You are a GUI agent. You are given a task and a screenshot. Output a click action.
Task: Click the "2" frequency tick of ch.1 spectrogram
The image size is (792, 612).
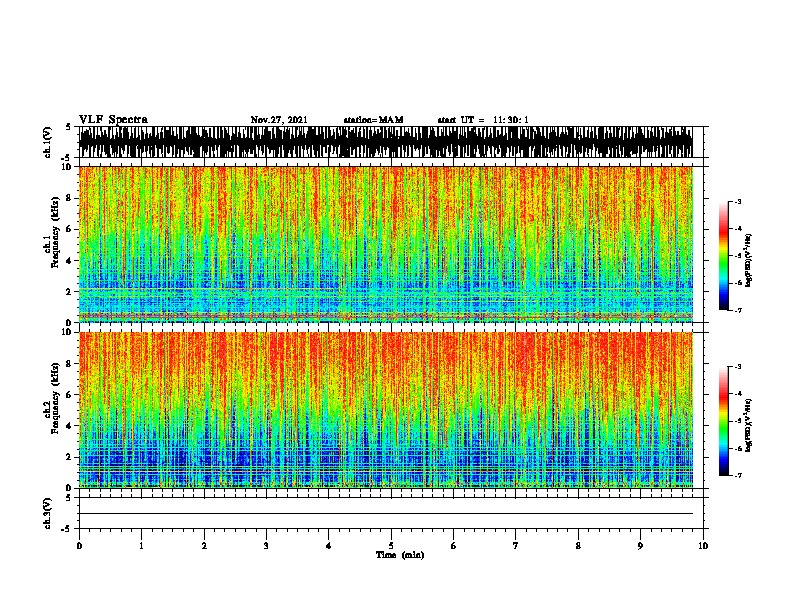(x=70, y=292)
